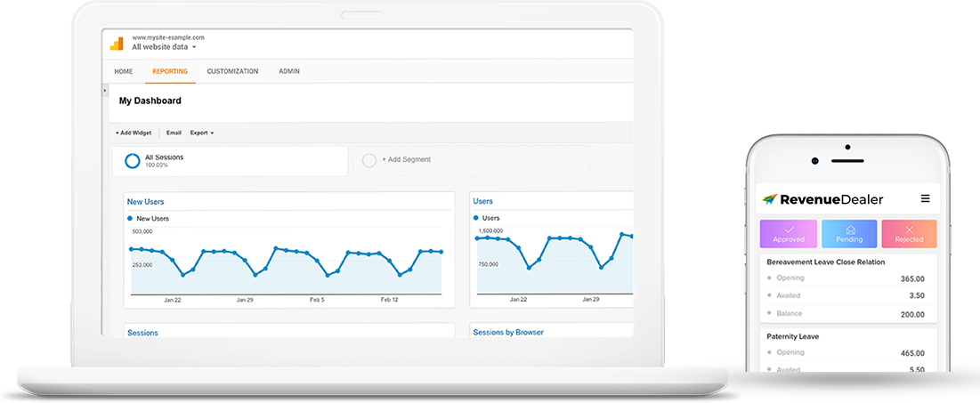Screen dimensions: 980x403
Task: Open the CUSTOMIZATION tab
Action: click(x=232, y=71)
